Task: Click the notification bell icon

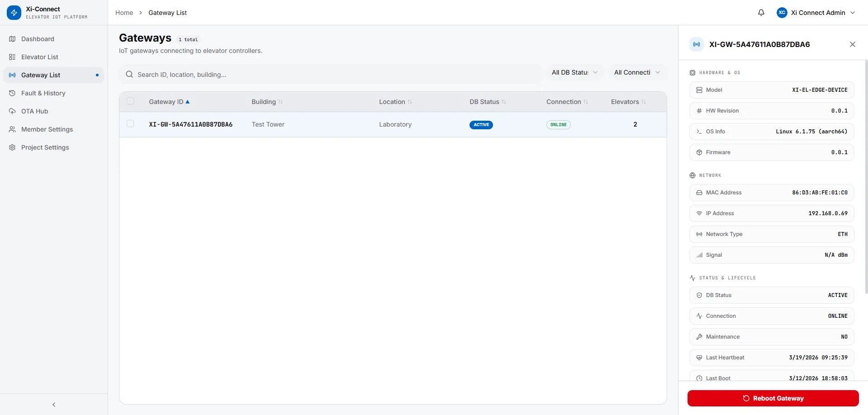Action: pos(761,13)
